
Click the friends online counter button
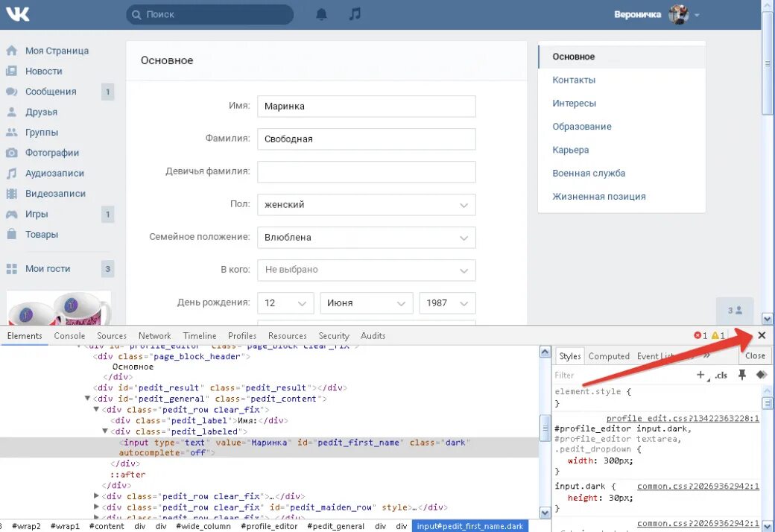735,311
